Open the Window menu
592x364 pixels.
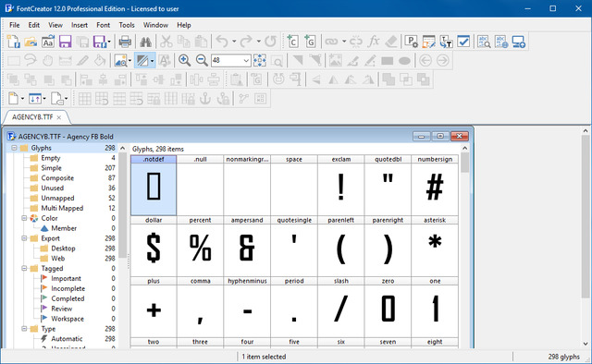pyautogui.click(x=155, y=25)
